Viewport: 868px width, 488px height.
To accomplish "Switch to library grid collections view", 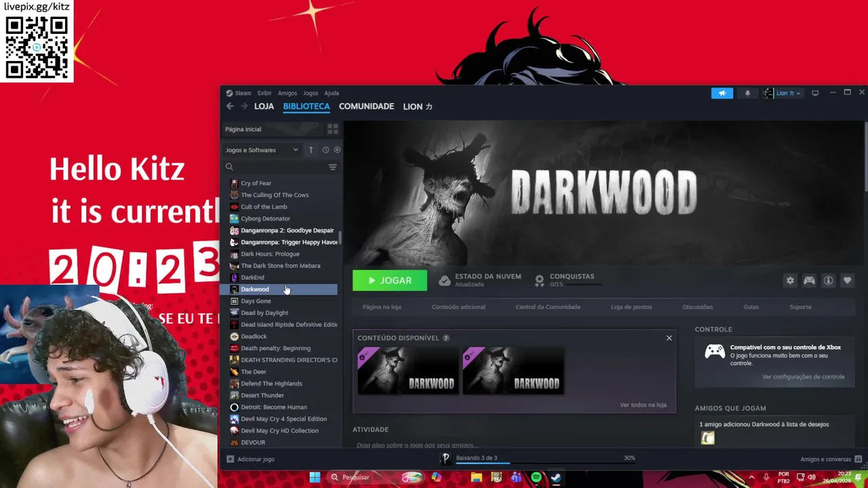I will (x=332, y=129).
